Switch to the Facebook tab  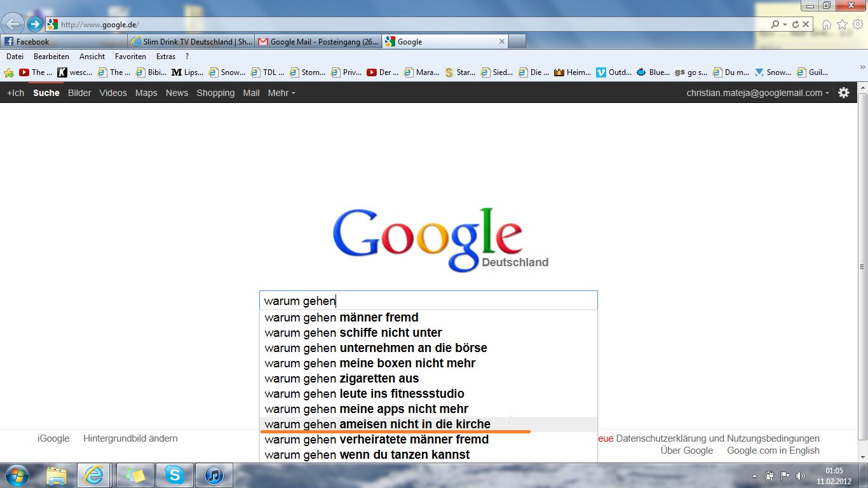(64, 42)
